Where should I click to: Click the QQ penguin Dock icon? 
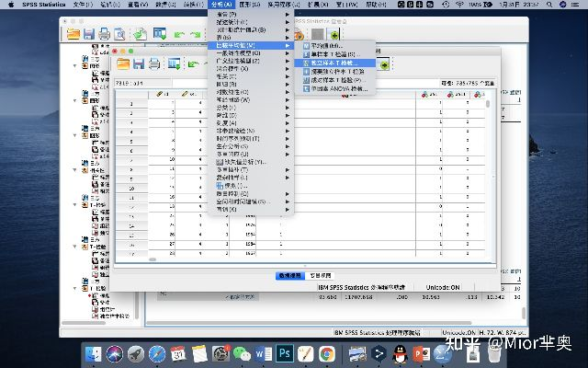pos(401,353)
